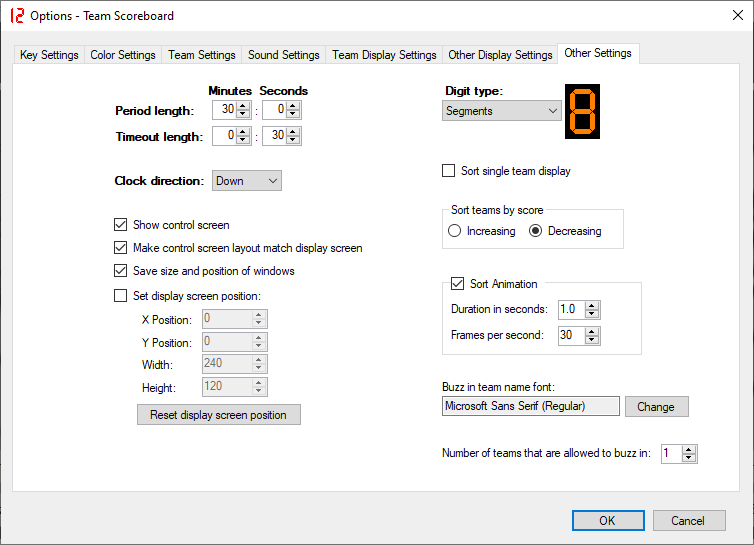Increase number of teams allowed to buzz in

pos(689,449)
